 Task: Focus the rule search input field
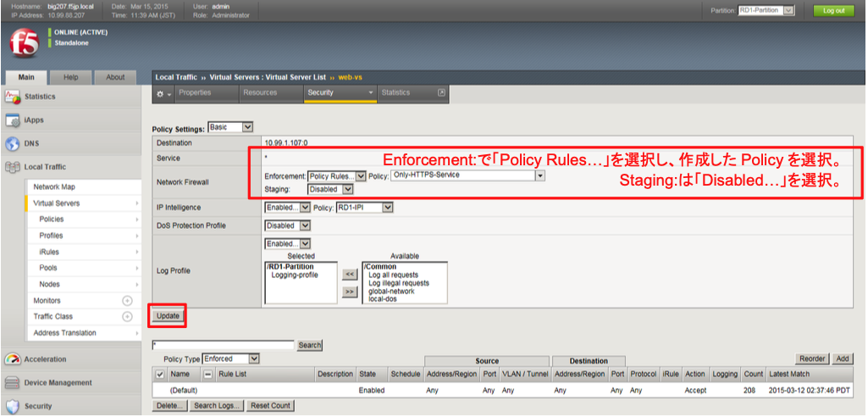click(x=223, y=345)
